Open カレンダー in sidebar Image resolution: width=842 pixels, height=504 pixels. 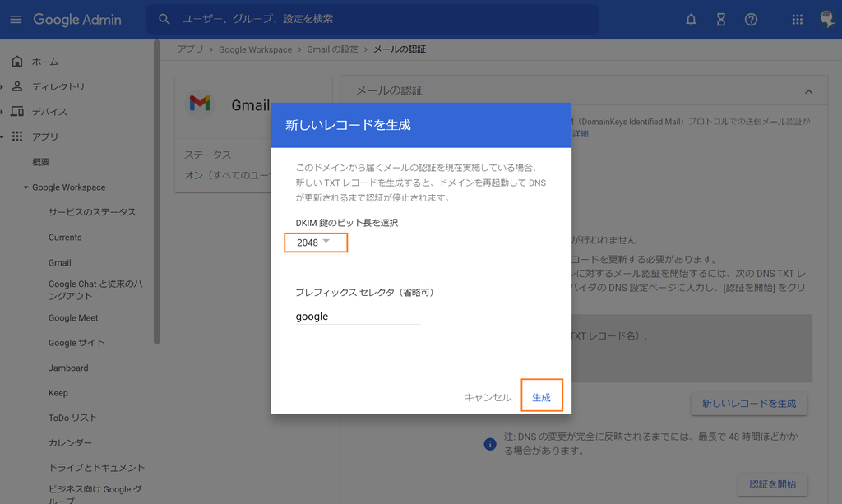[71, 443]
